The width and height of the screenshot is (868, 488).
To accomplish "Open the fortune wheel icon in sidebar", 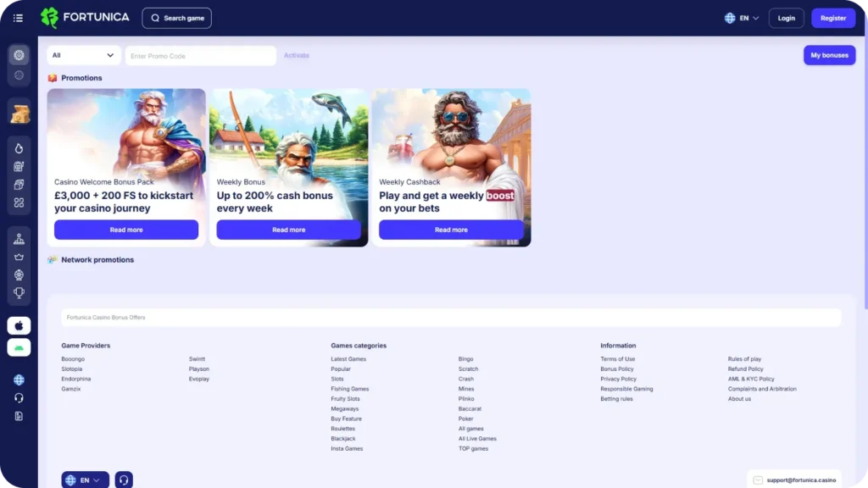I will pyautogui.click(x=19, y=275).
